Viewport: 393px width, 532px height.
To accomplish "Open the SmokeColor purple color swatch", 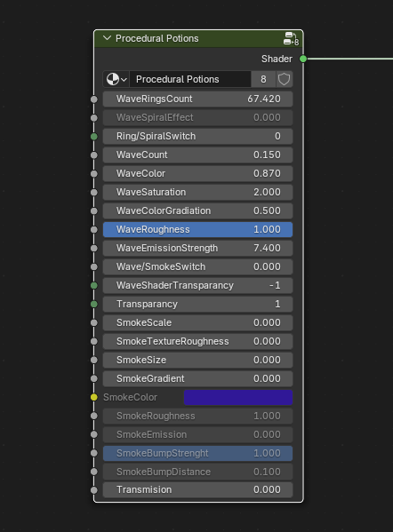I will pyautogui.click(x=238, y=397).
